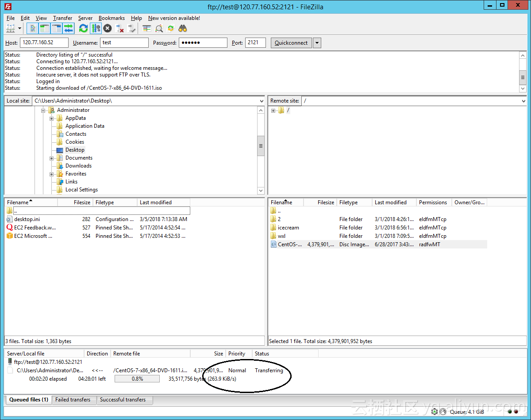Screen dimensions: 531x420
Task: Open directory listing filters dialog
Action: click(x=147, y=28)
